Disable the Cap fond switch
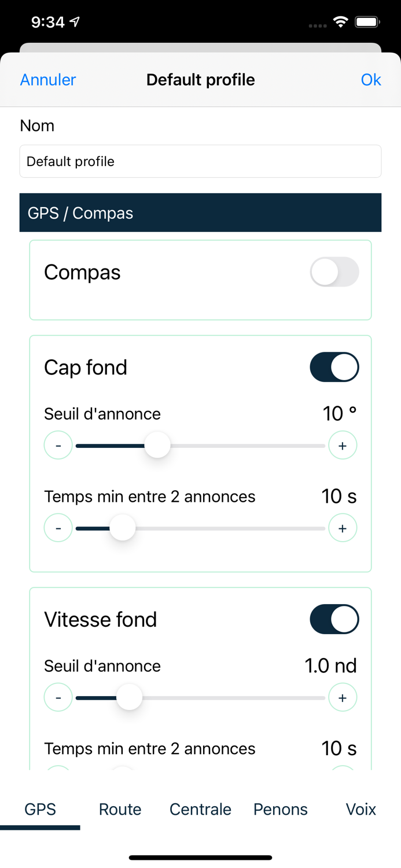This screenshot has width=401, height=868. tap(334, 367)
